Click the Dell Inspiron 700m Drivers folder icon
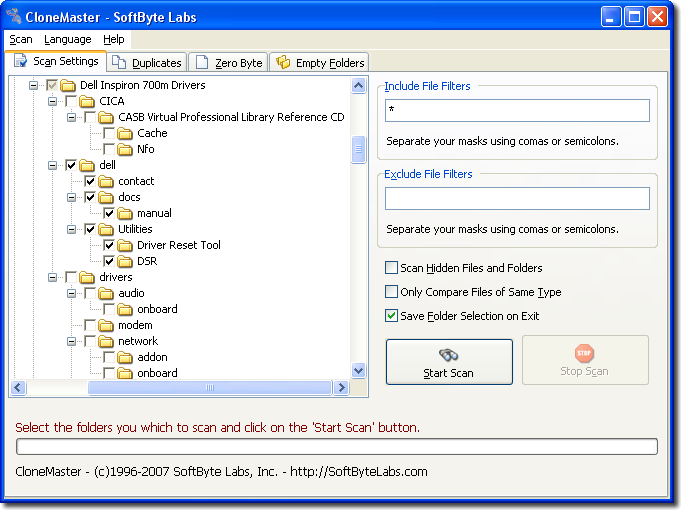681x510 pixels. point(68,85)
